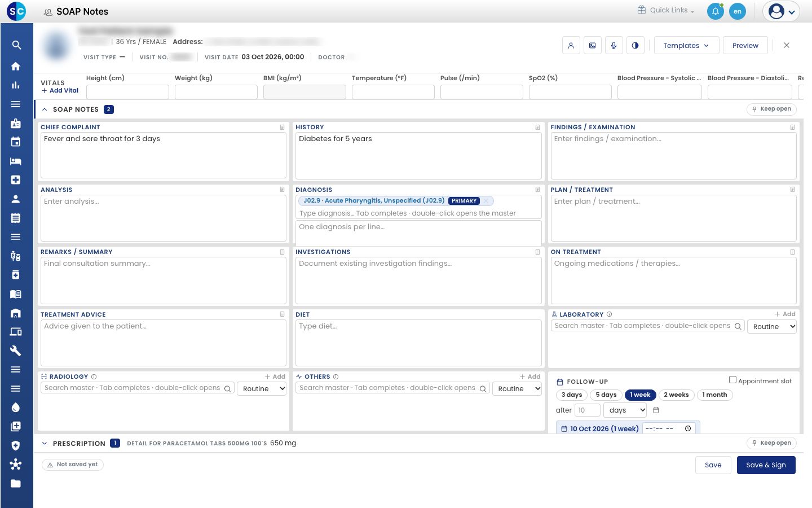Open the shield icon in sidebar
The width and height of the screenshot is (812, 508).
click(16, 445)
